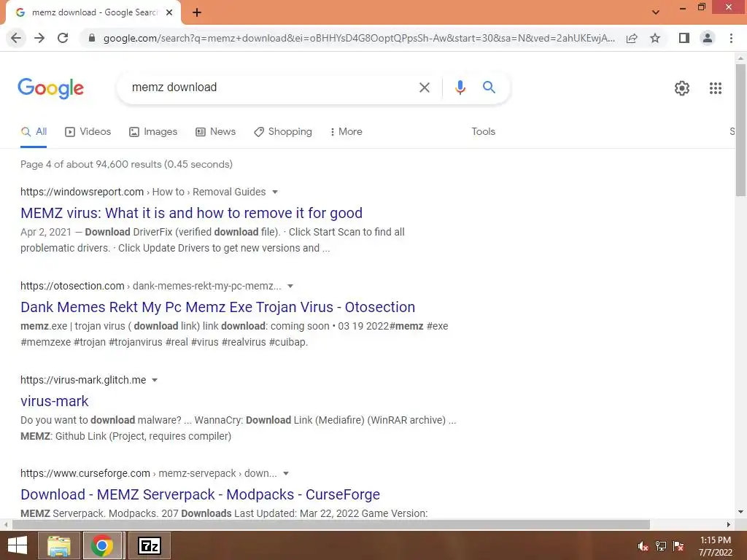747x560 pixels.
Task: Click the blue search magnifier button
Action: (x=489, y=87)
